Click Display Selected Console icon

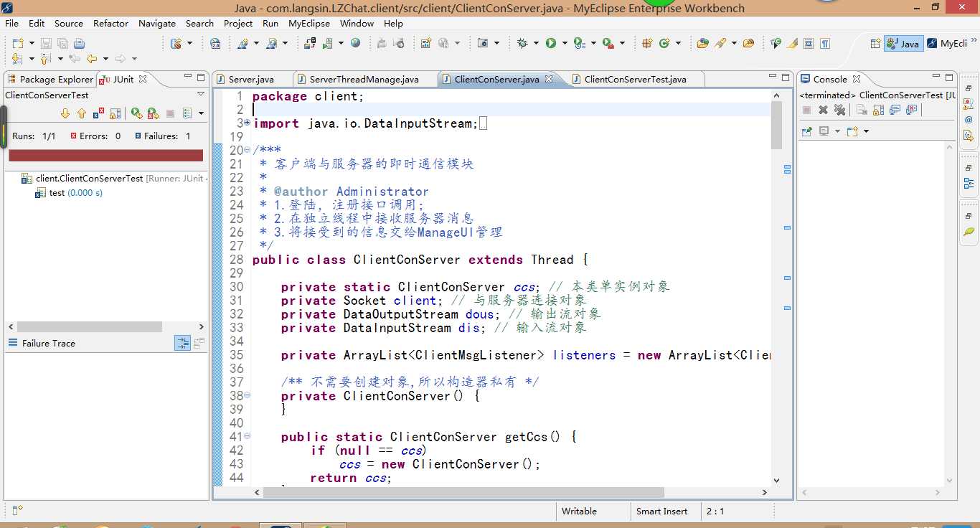(824, 131)
